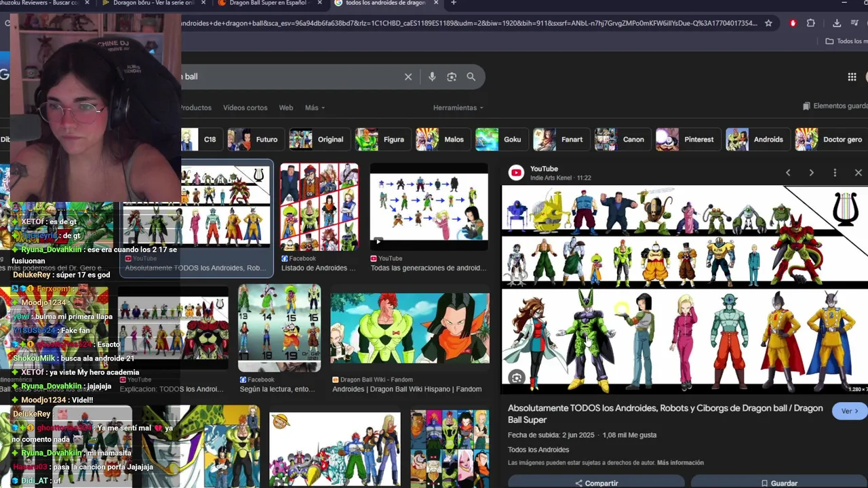Screen dimensions: 868x488
Task: Show previous image in preview panel
Action: pyautogui.click(x=788, y=173)
